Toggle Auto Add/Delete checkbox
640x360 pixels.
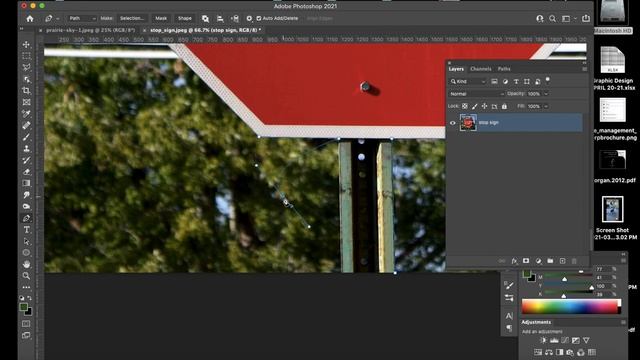259,18
